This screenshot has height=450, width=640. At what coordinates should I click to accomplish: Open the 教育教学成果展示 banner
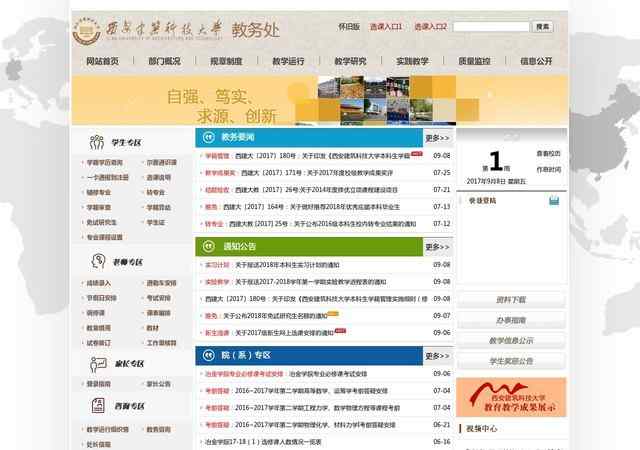(511, 397)
